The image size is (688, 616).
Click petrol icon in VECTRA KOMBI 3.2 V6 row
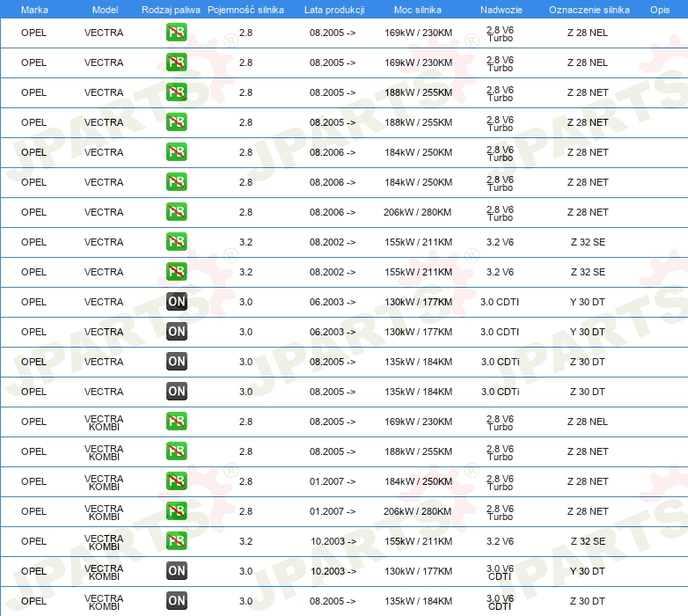pyautogui.click(x=176, y=540)
